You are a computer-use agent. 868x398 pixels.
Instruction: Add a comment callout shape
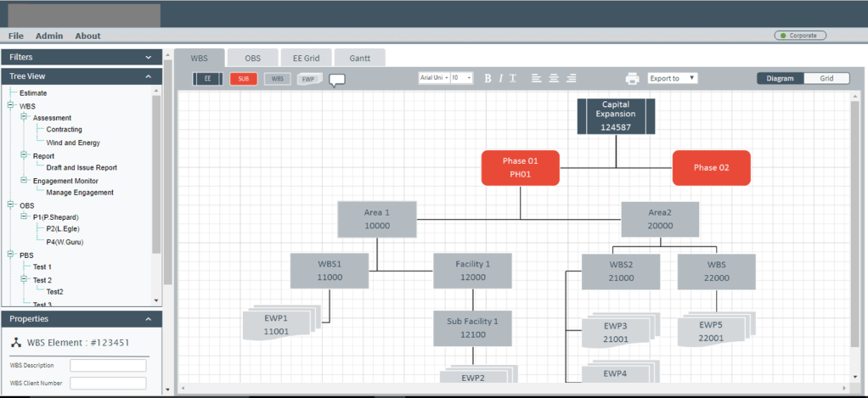[337, 80]
